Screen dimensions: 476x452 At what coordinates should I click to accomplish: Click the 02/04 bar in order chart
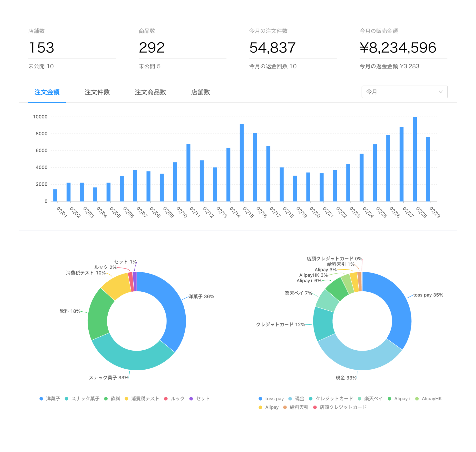pos(95,194)
